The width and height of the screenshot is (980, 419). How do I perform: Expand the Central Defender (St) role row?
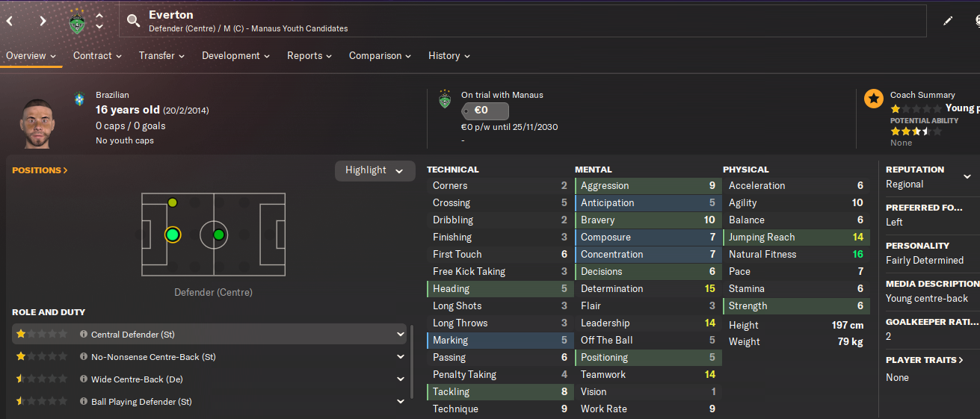[x=209, y=335]
